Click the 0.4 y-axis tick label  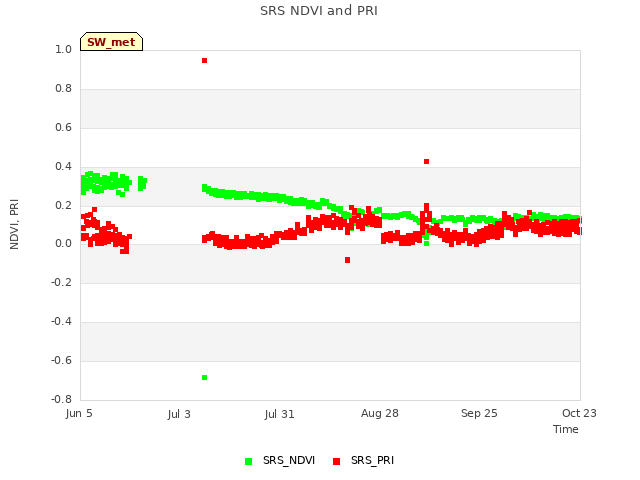63,166
